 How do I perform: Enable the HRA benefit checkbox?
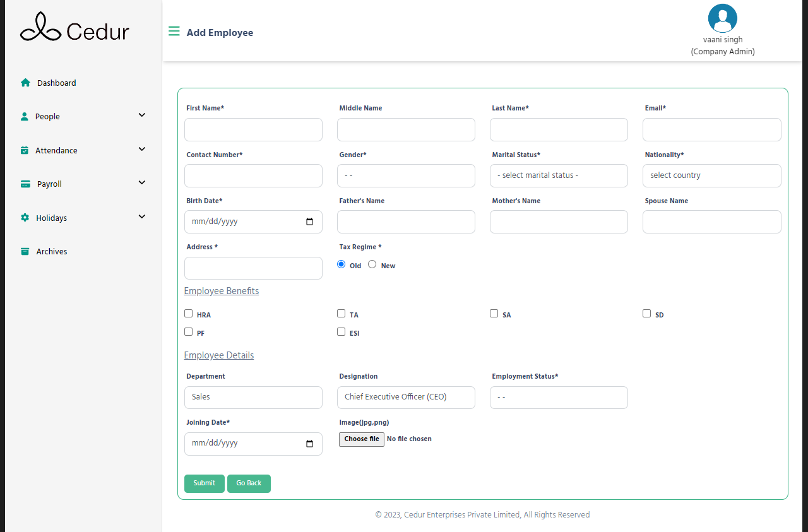(189, 314)
